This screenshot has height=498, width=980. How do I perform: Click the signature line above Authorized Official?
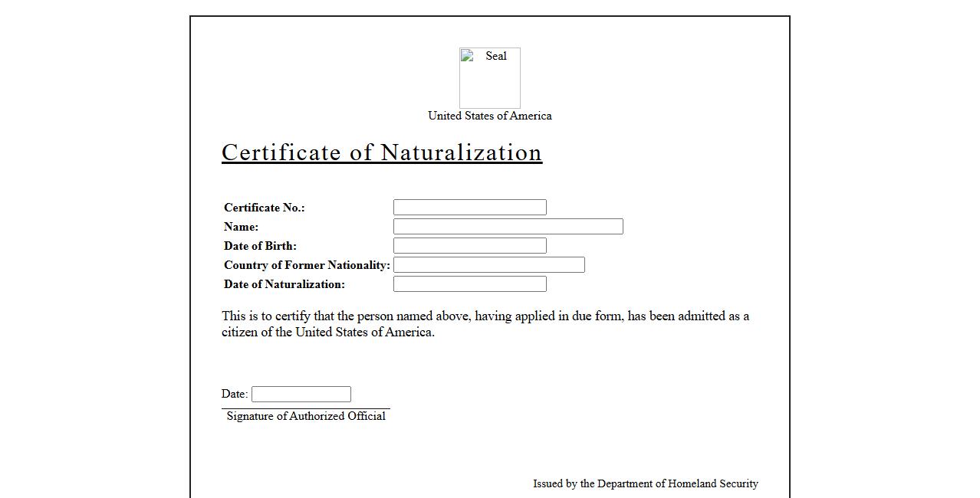click(x=306, y=409)
